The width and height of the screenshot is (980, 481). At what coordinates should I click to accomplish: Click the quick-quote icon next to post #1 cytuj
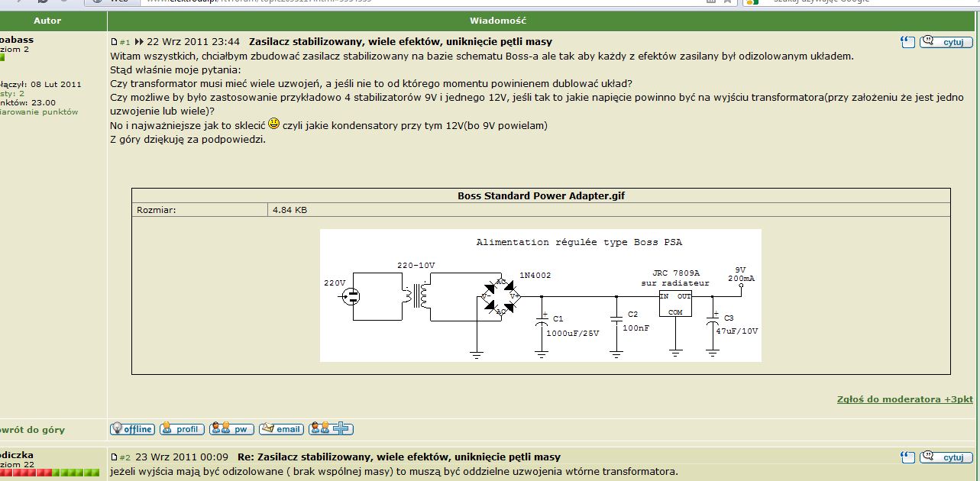pyautogui.click(x=907, y=42)
